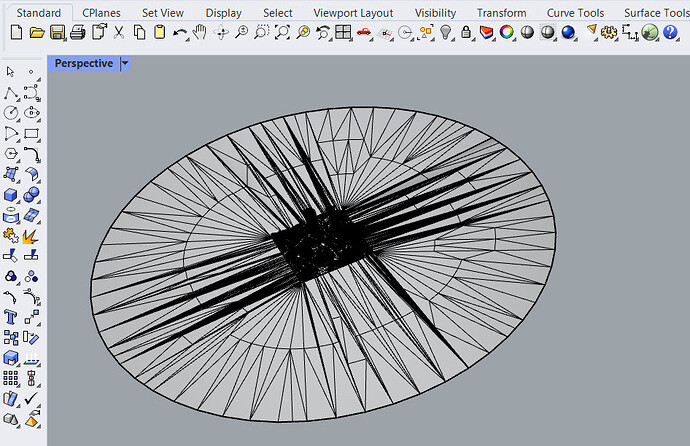Click the color wheel icon

point(507,33)
